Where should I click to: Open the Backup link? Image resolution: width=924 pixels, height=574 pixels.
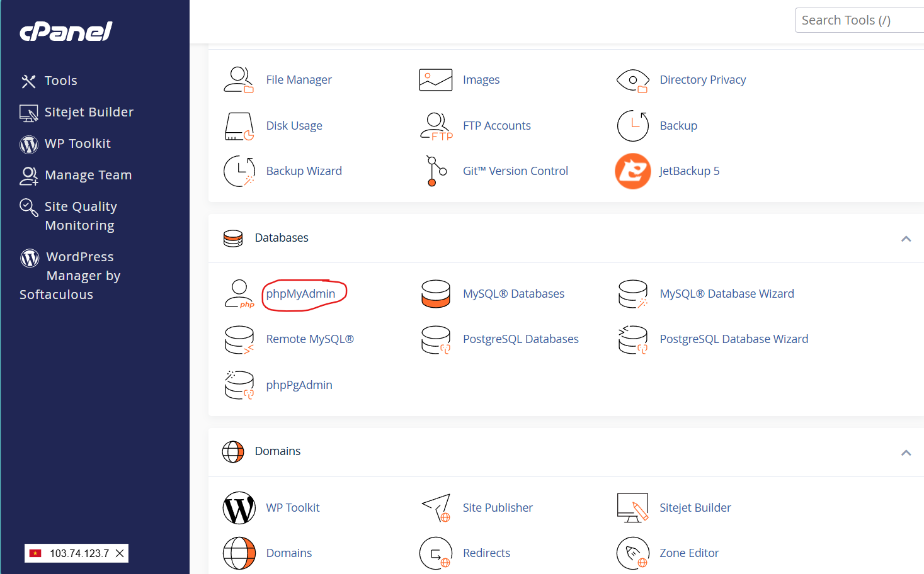point(678,126)
